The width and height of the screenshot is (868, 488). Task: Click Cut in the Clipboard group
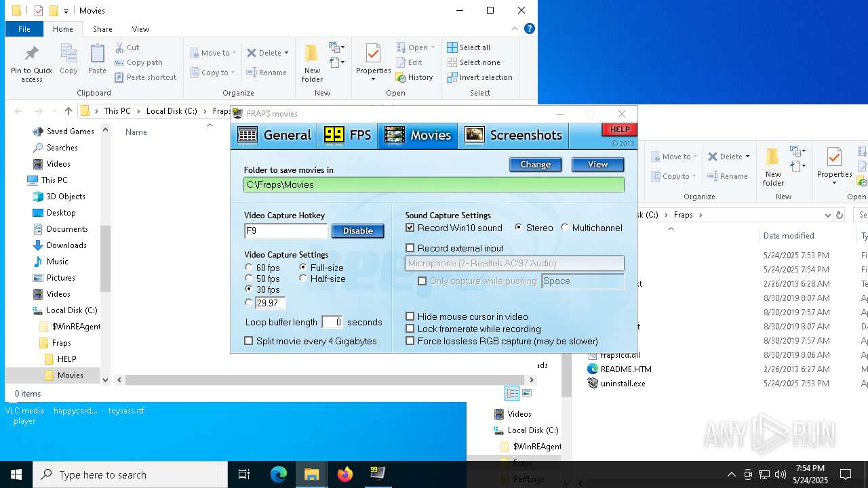pyautogui.click(x=127, y=47)
